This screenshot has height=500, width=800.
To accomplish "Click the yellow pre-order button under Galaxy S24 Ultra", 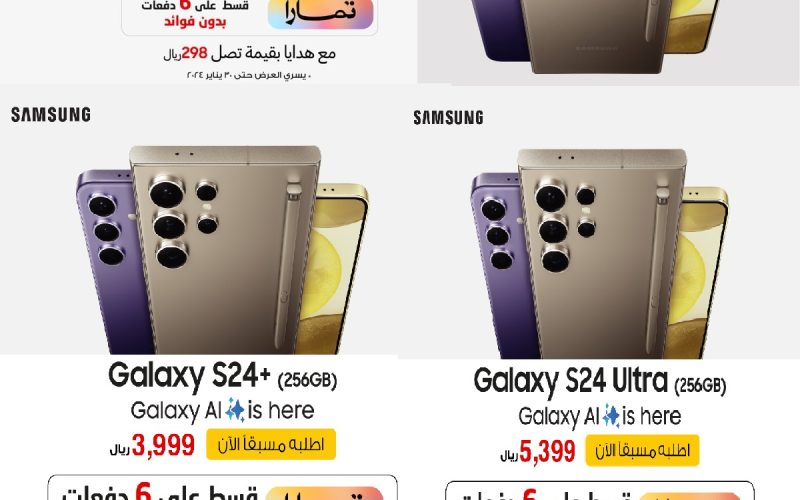I will point(642,451).
